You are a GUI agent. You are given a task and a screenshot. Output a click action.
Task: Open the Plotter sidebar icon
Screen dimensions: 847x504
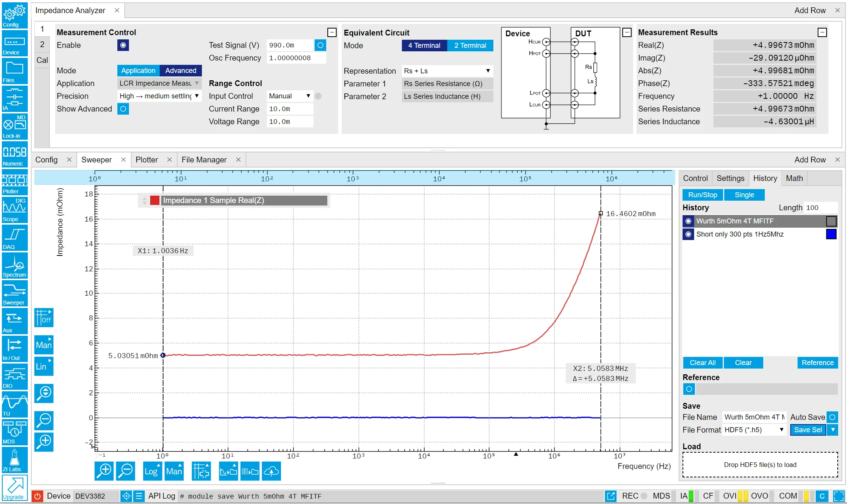[15, 182]
